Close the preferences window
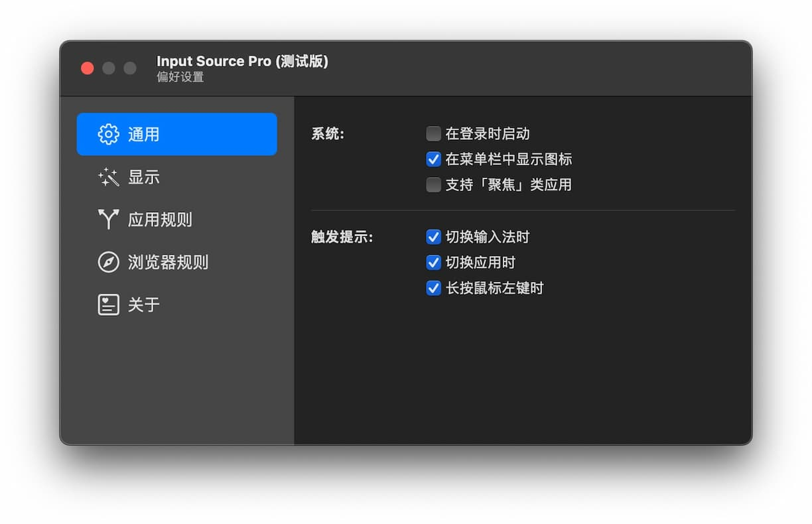The width and height of the screenshot is (812, 524). click(88, 68)
